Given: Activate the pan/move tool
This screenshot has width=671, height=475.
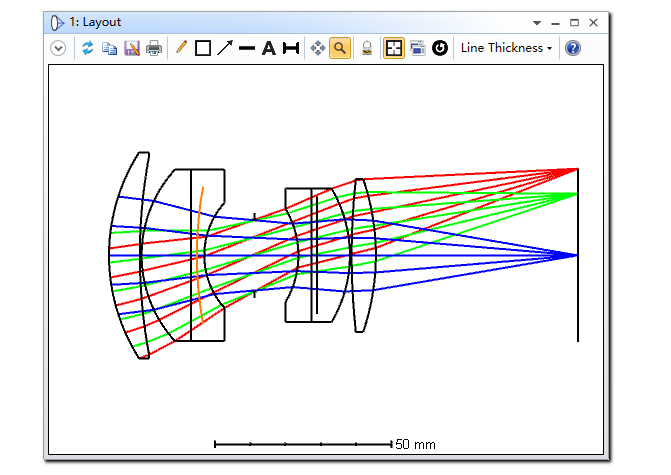Looking at the screenshot, I should [x=318, y=48].
